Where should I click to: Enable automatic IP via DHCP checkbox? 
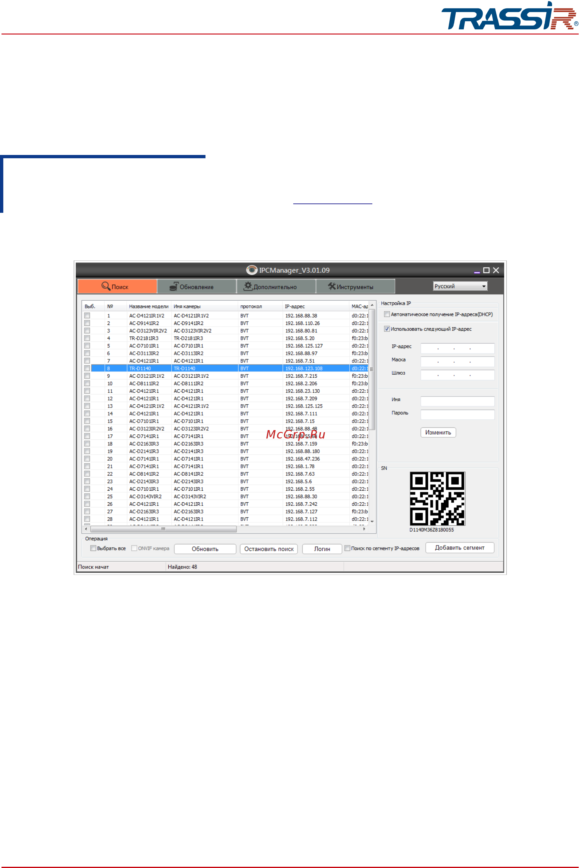(x=387, y=314)
